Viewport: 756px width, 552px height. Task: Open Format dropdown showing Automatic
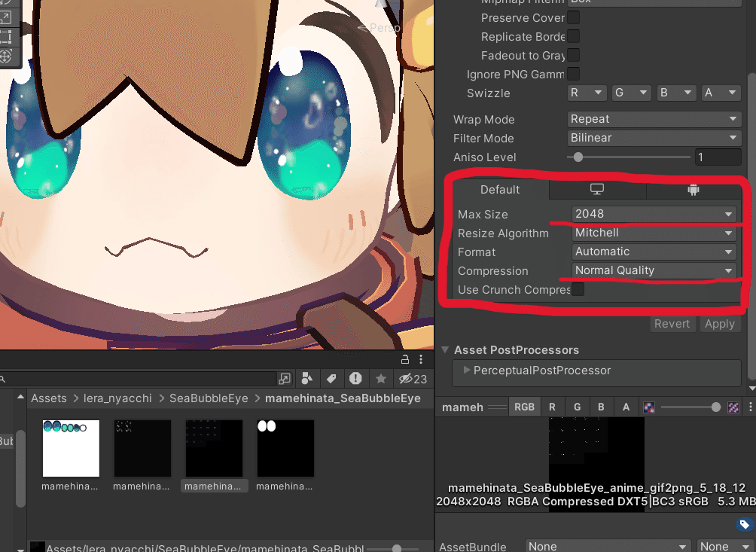click(654, 252)
